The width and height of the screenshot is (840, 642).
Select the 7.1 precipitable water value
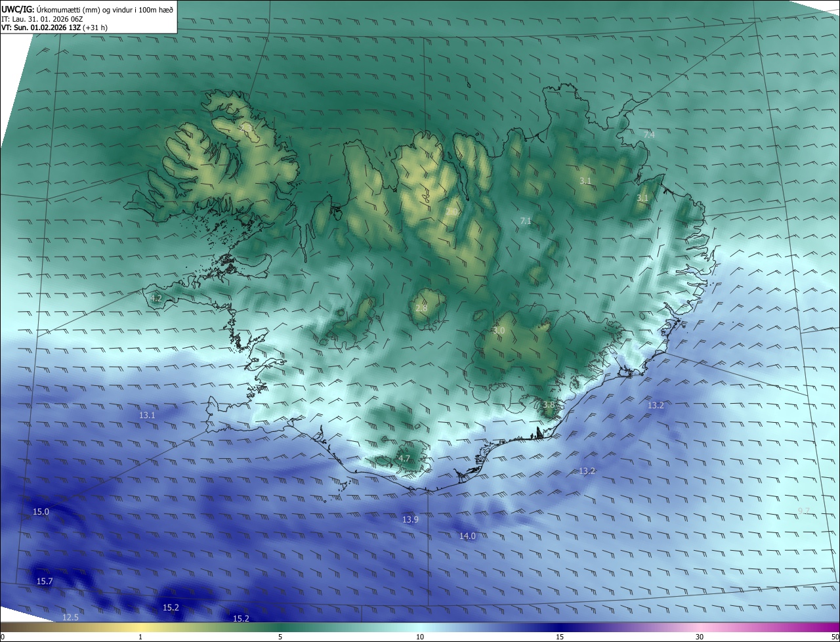click(526, 221)
